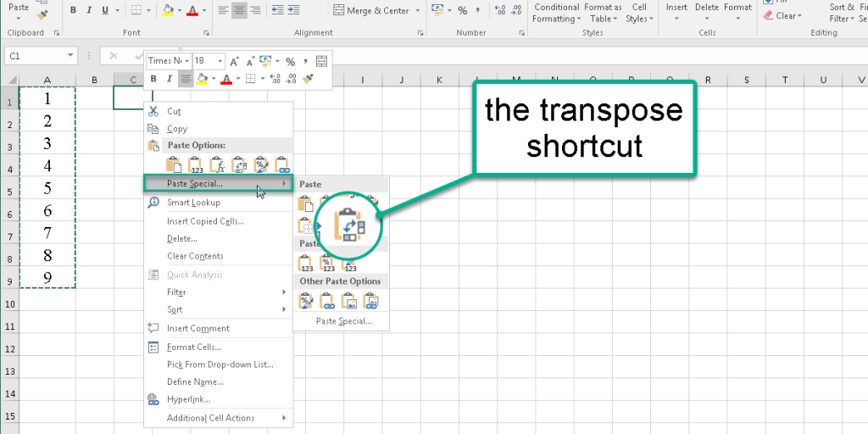The image size is (868, 434).
Task: Toggle Align Right in the ribbon
Action: coord(255,10)
